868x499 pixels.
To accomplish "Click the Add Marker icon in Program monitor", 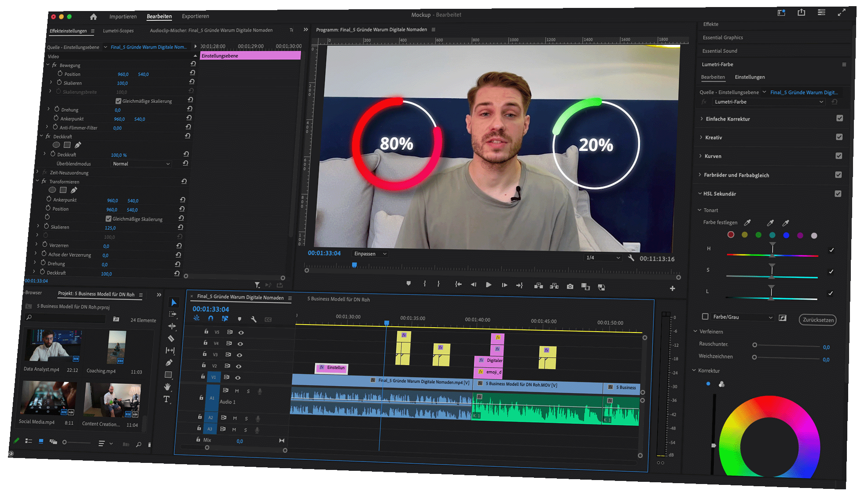I will (408, 284).
